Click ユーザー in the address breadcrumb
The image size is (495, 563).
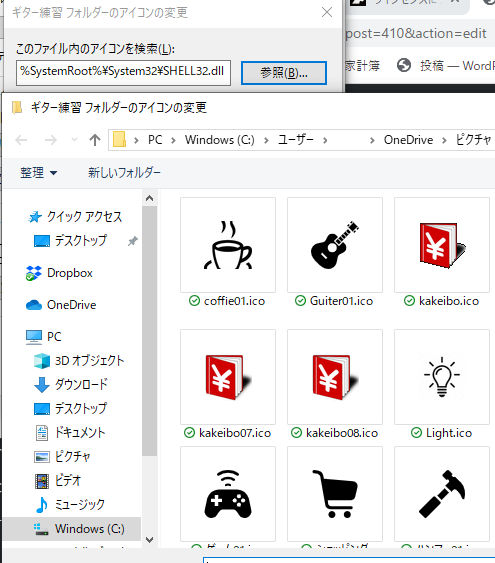pyautogui.click(x=296, y=140)
